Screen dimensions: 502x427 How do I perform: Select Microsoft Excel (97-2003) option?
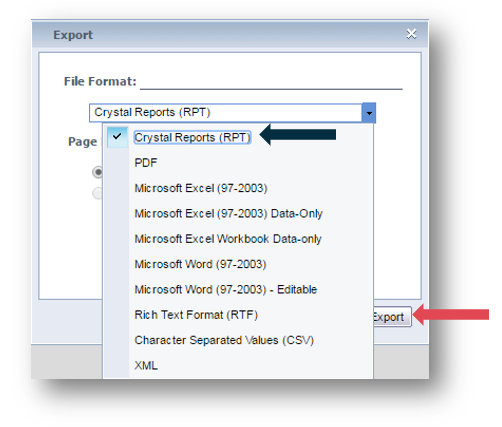pyautogui.click(x=201, y=188)
